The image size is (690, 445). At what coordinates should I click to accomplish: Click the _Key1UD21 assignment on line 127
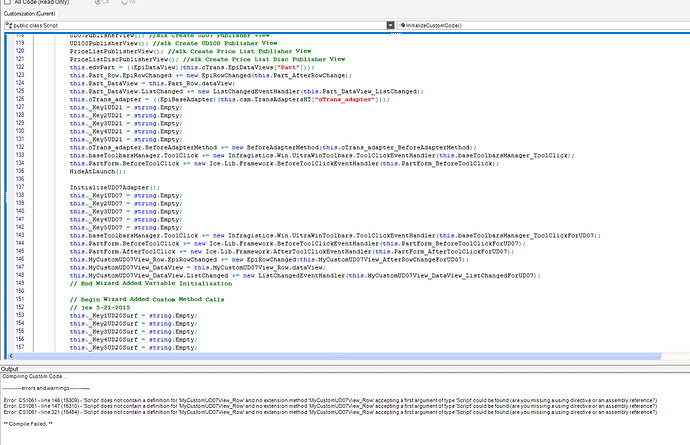126,107
